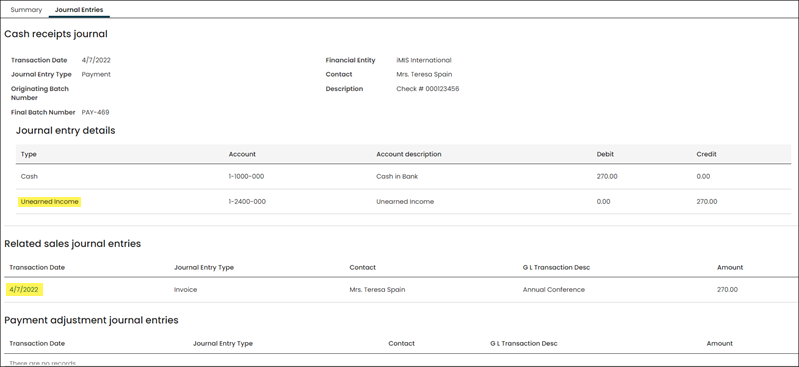Click the Invoice journal entry type cell
This screenshot has width=799, height=367.
coord(185,290)
